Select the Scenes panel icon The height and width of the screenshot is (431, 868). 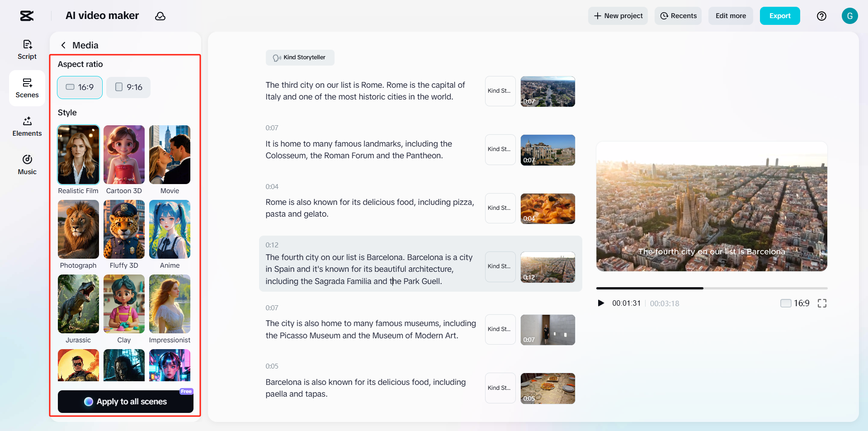(27, 87)
